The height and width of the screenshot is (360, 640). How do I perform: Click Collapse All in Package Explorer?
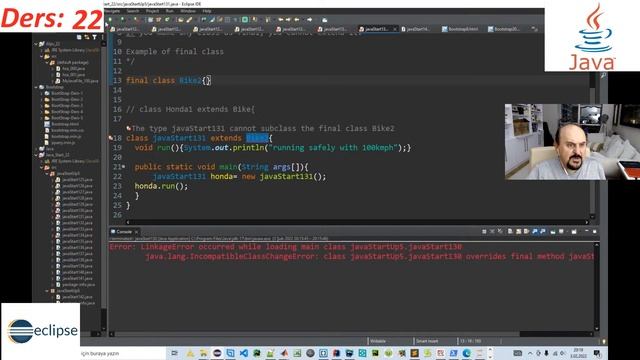coord(79,37)
